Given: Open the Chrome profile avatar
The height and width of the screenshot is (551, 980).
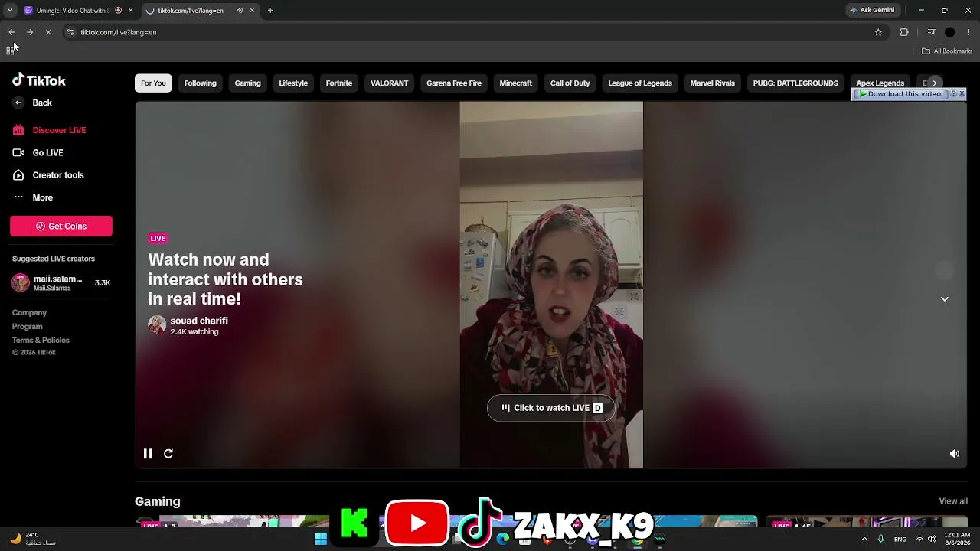Looking at the screenshot, I should pyautogui.click(x=950, y=32).
